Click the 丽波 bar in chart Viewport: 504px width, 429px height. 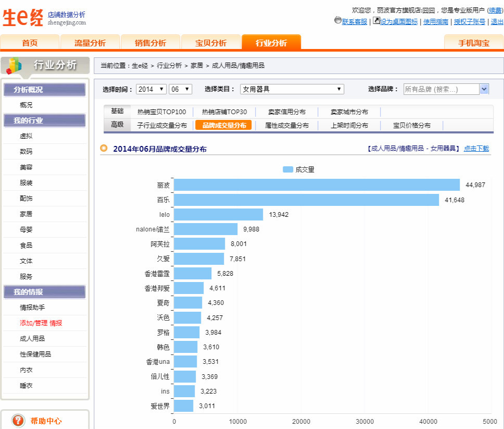coord(317,185)
